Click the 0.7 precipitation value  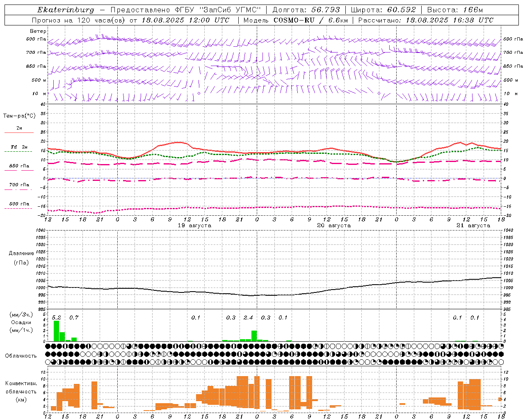[x=74, y=317]
